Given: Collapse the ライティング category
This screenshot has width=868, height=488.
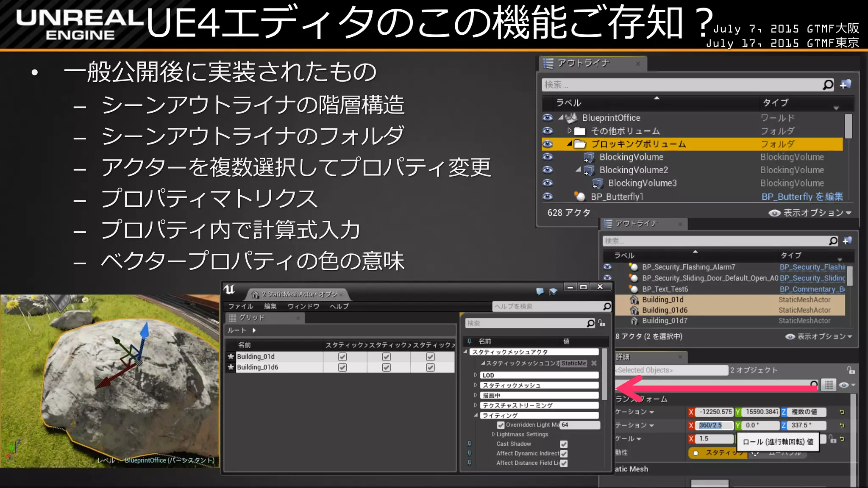Looking at the screenshot, I should pyautogui.click(x=476, y=415).
